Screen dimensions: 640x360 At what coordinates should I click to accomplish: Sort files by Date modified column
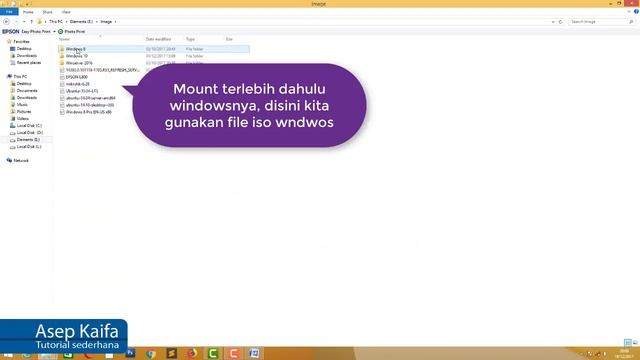[x=158, y=39]
